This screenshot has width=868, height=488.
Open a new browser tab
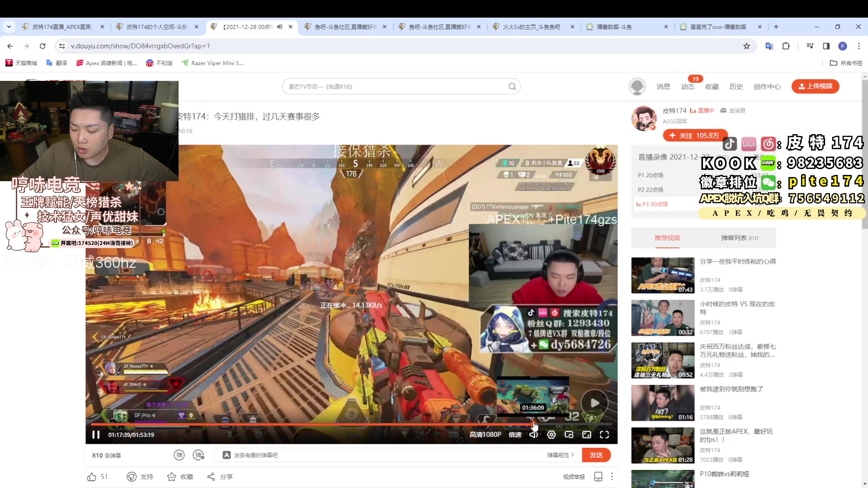(776, 27)
